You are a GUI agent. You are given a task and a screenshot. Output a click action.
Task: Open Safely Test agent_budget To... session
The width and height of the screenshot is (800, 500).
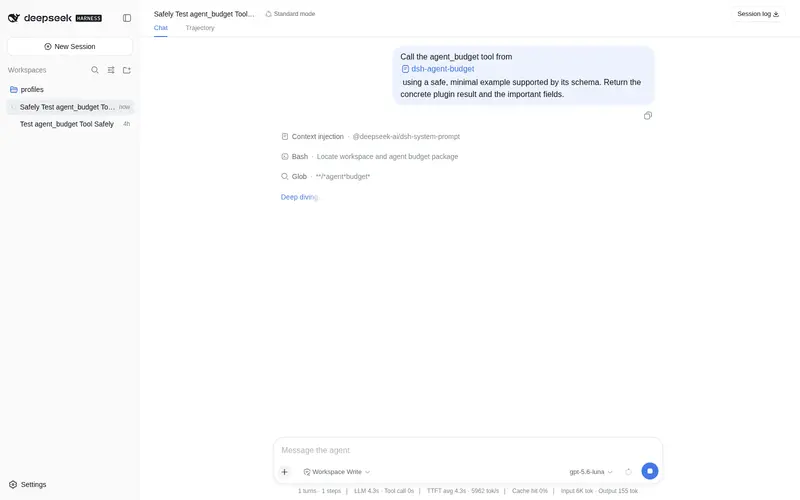tap(70, 107)
